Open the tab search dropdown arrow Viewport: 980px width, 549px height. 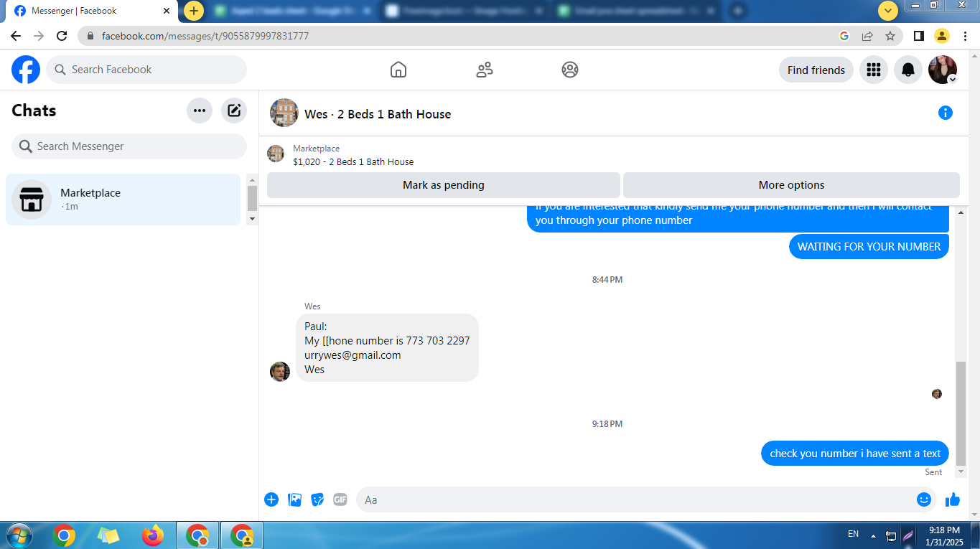[888, 11]
